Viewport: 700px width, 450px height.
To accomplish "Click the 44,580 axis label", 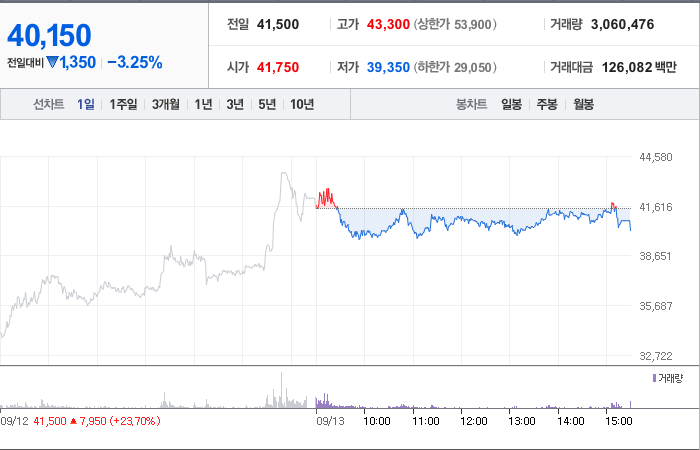I will point(655,157).
